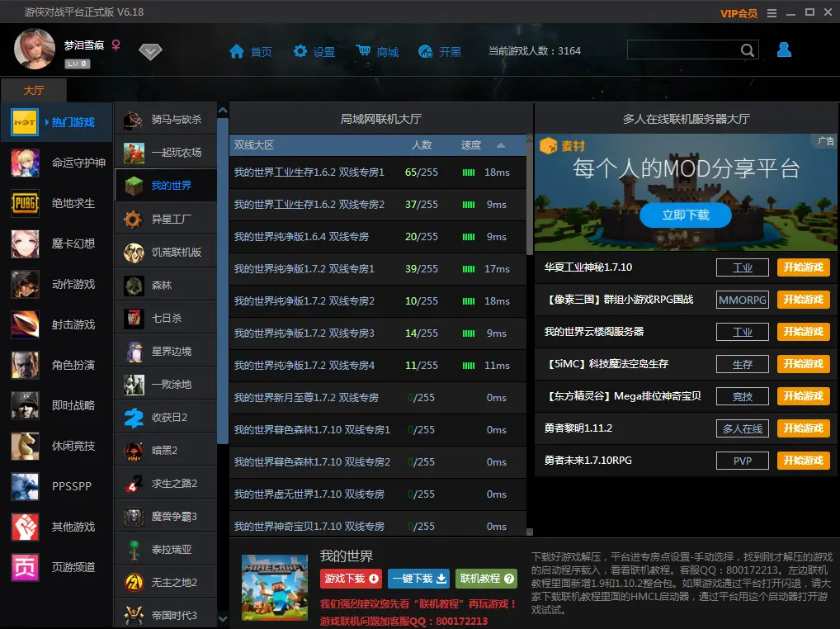Open the green 联机教程 button
Screen dimensions: 840x629
[487, 579]
